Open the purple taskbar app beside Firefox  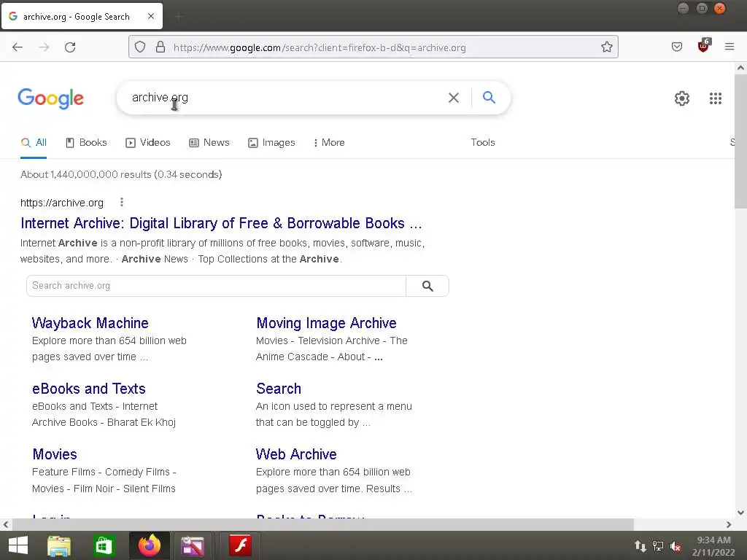(x=193, y=545)
